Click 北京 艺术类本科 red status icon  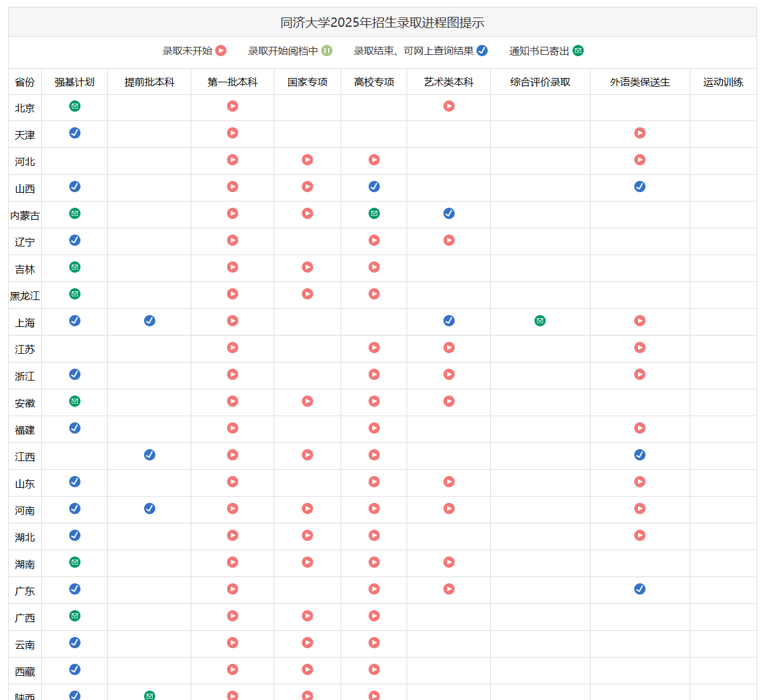click(x=449, y=106)
